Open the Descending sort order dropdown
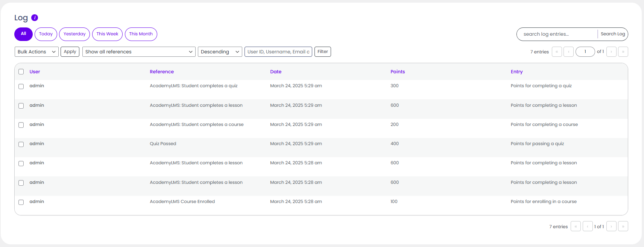This screenshot has width=644, height=247. pyautogui.click(x=220, y=52)
